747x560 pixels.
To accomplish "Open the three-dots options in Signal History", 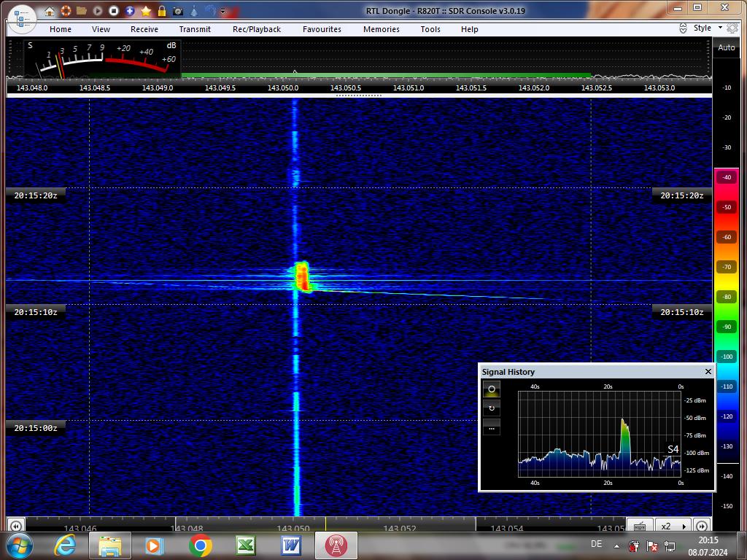I will point(492,427).
